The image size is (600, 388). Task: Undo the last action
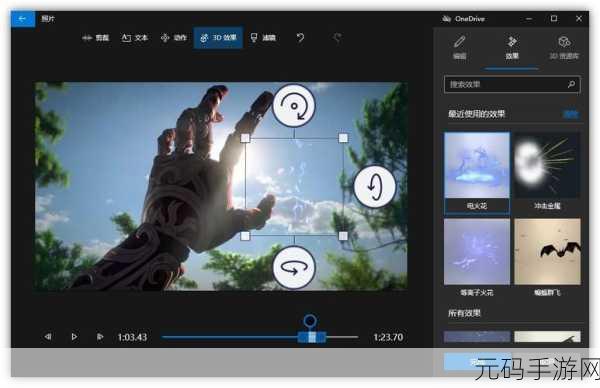[300, 37]
